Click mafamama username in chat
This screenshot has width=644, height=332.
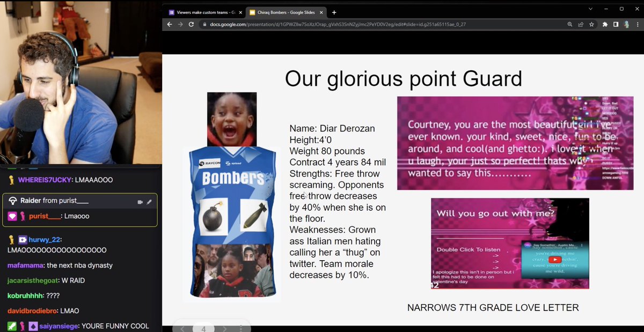[x=25, y=265]
